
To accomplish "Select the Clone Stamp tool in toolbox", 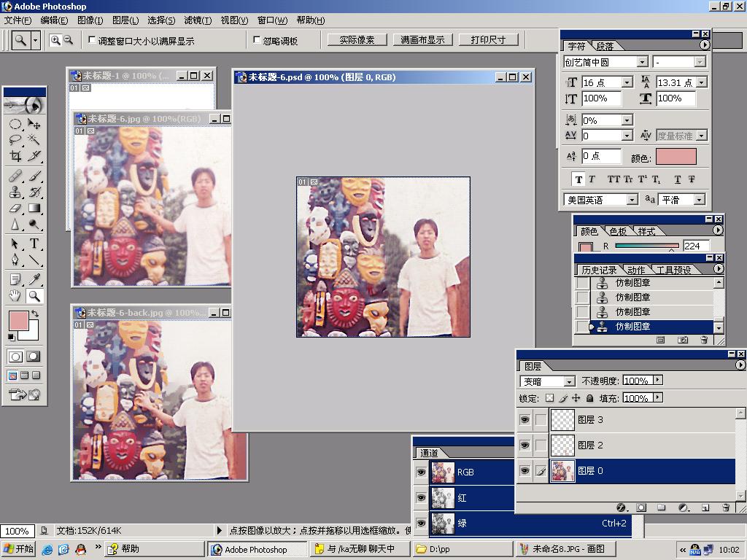I will pyautogui.click(x=15, y=192).
